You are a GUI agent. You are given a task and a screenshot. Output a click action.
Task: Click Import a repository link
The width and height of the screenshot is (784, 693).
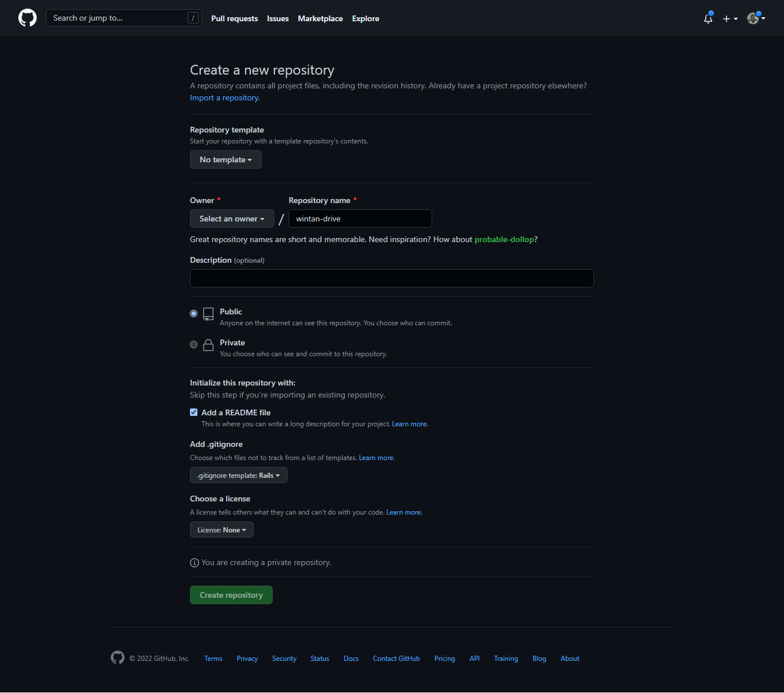point(225,98)
